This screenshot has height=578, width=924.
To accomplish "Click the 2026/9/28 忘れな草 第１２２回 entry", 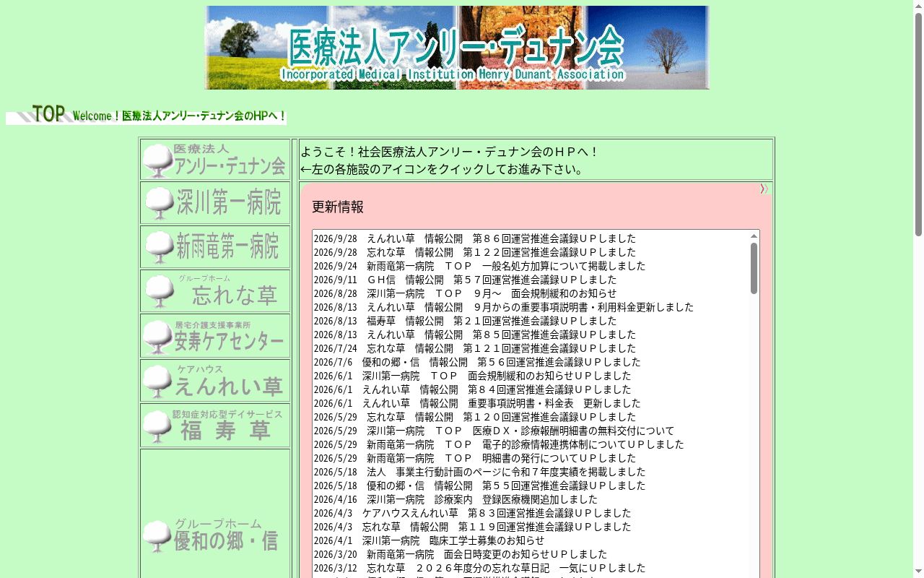I will pos(475,252).
